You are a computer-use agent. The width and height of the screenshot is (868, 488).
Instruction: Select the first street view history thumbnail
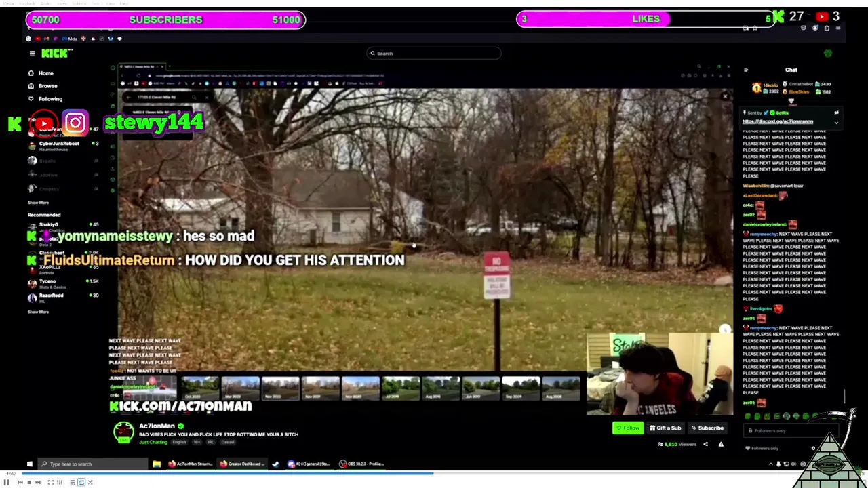pyautogui.click(x=200, y=388)
